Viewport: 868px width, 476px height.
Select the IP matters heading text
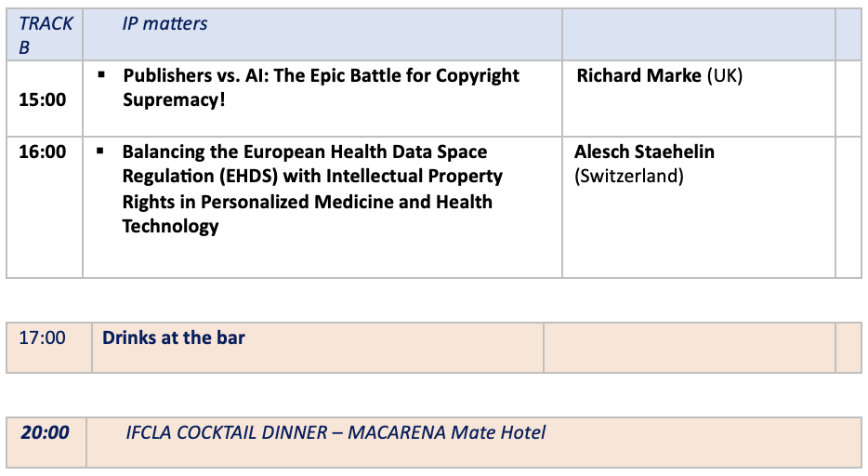(164, 24)
